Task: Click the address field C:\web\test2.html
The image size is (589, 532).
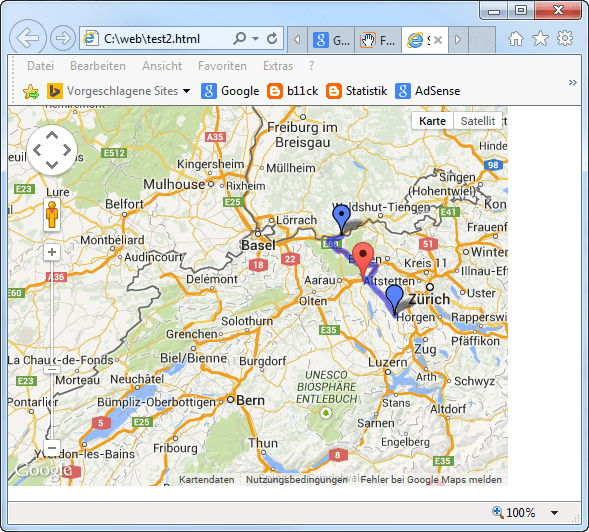Action: (152, 39)
